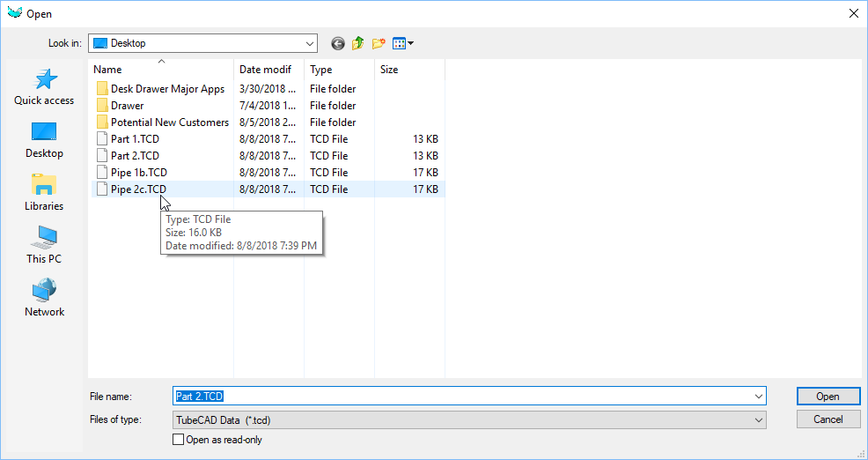Select Desktop in the places bar

(44, 140)
